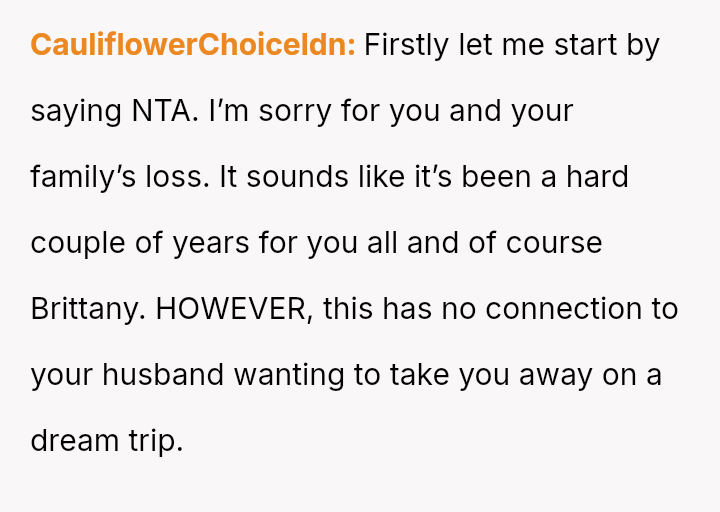Click the word "family's" in the text
720x512 pixels.
83,177
